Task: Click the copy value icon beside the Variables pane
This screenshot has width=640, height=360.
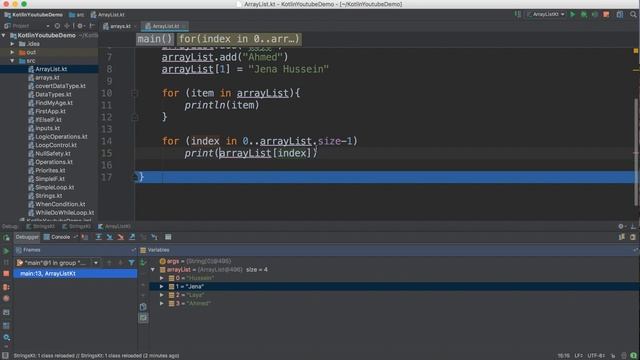Action: [143, 307]
